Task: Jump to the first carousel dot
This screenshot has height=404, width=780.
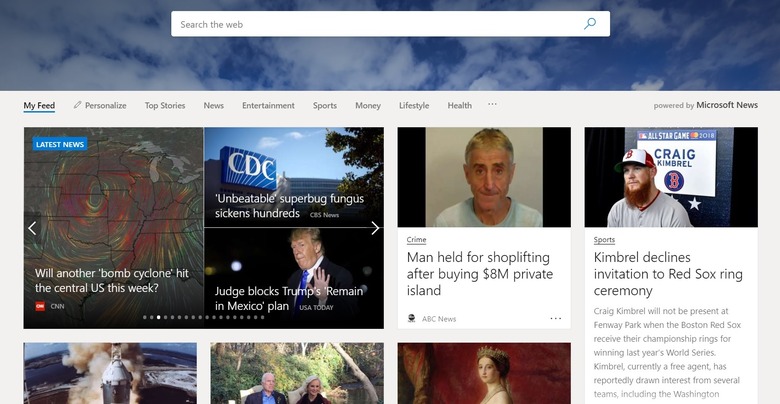Action: click(145, 317)
